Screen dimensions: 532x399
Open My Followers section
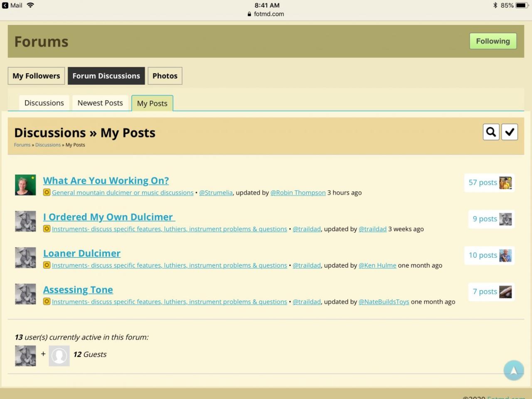pos(36,76)
